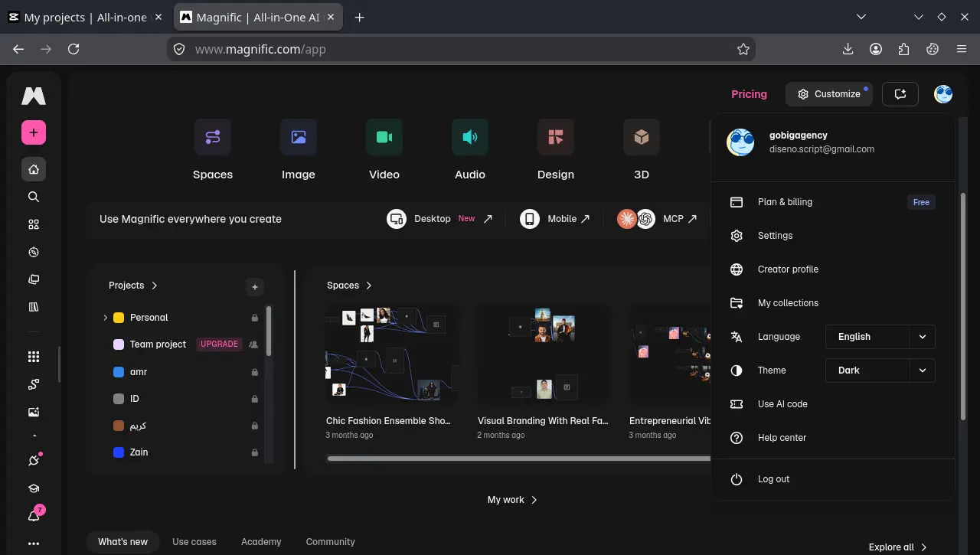Click the Pricing link
Viewport: 980px width, 555px height.
click(x=749, y=94)
